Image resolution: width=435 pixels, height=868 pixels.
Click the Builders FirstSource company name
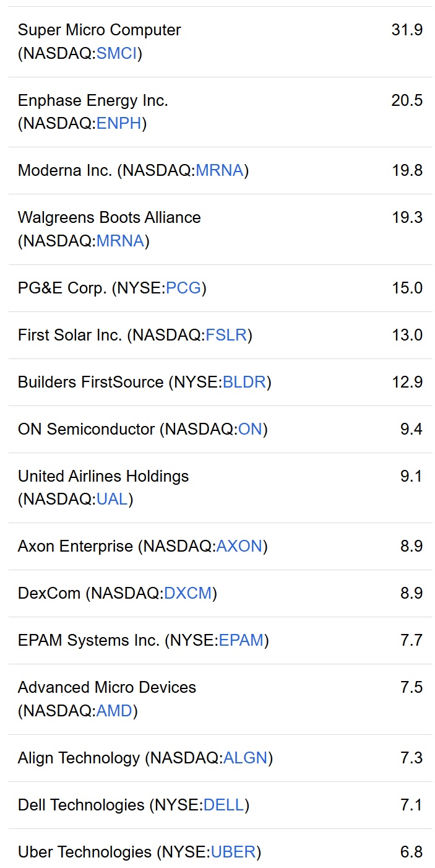tap(90, 383)
